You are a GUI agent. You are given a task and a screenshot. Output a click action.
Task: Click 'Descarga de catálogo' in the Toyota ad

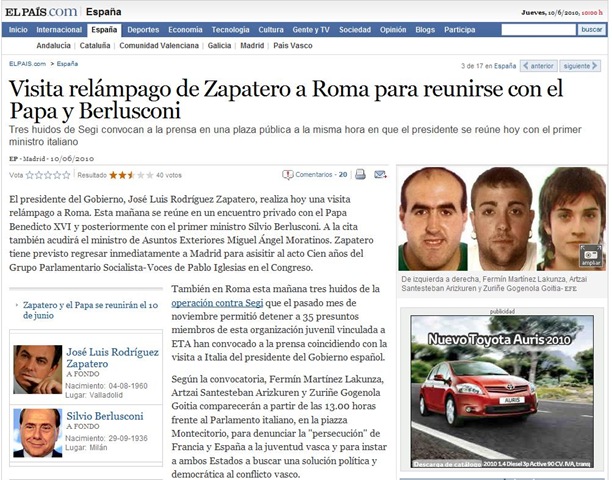[x=447, y=464]
